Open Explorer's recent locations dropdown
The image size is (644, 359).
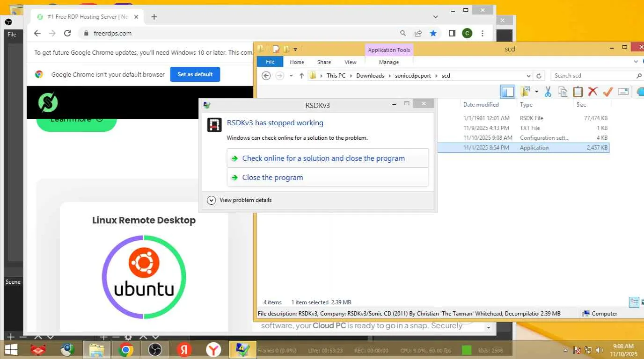[291, 76]
